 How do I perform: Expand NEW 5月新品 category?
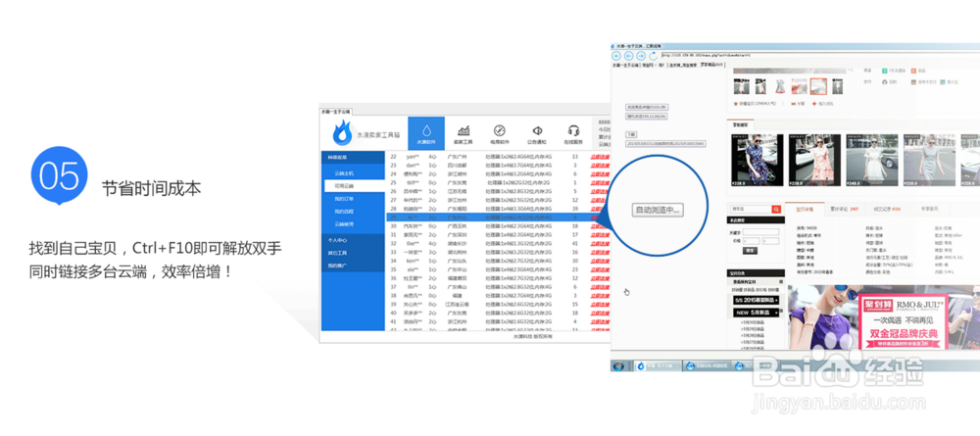(757, 312)
